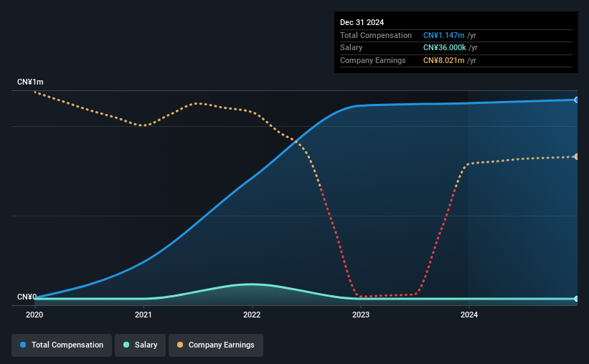Click the orange Company Earnings legend dot

click(x=180, y=345)
